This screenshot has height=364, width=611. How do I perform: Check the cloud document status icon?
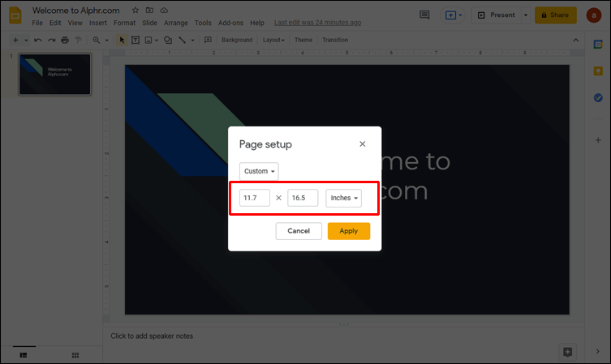point(164,10)
